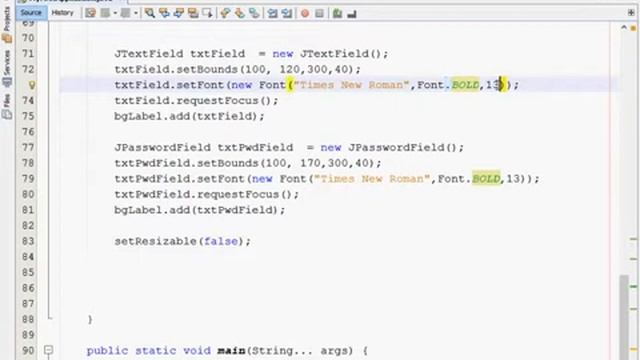Click the split editor button at toolbar end
Screen dimensions: 640x360
tap(631, 13)
